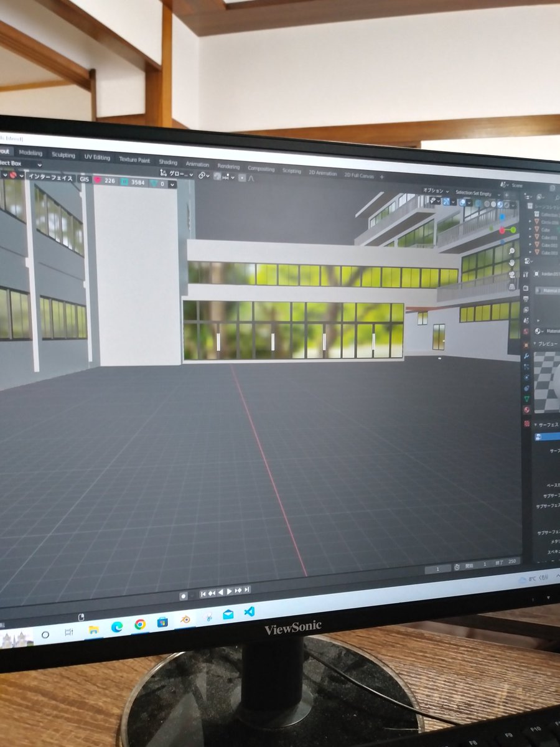Open the Material properties tab
This screenshot has height=747, width=560.
point(526,410)
